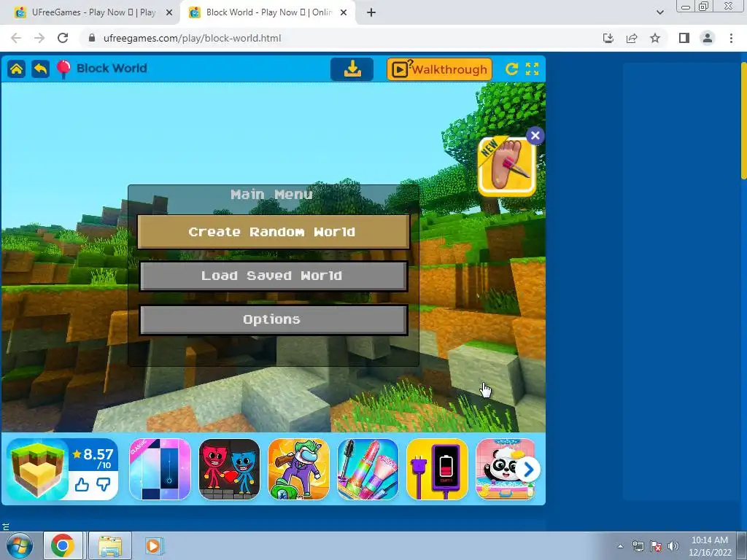Image resolution: width=747 pixels, height=560 pixels.
Task: Toggle the browser side panel
Action: (684, 38)
